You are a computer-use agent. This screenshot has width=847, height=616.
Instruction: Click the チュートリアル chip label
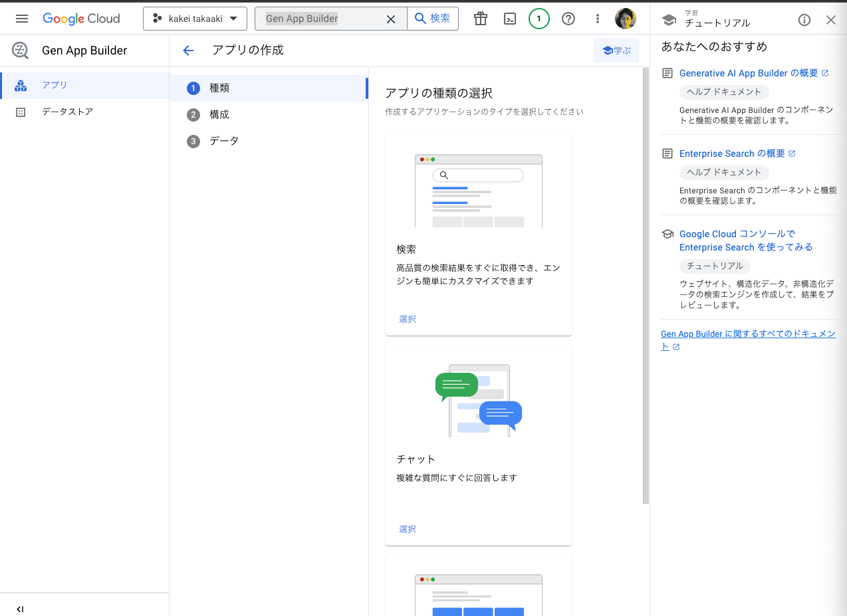(715, 266)
